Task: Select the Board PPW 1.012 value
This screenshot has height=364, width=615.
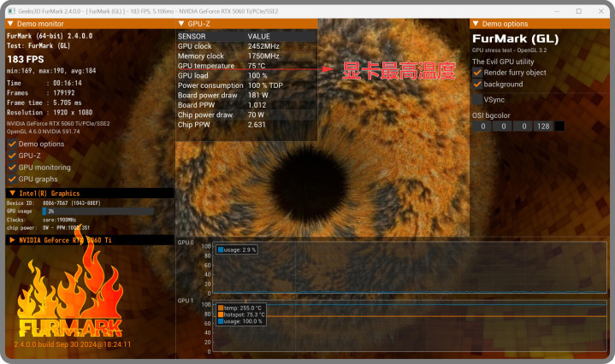Action: coord(257,105)
